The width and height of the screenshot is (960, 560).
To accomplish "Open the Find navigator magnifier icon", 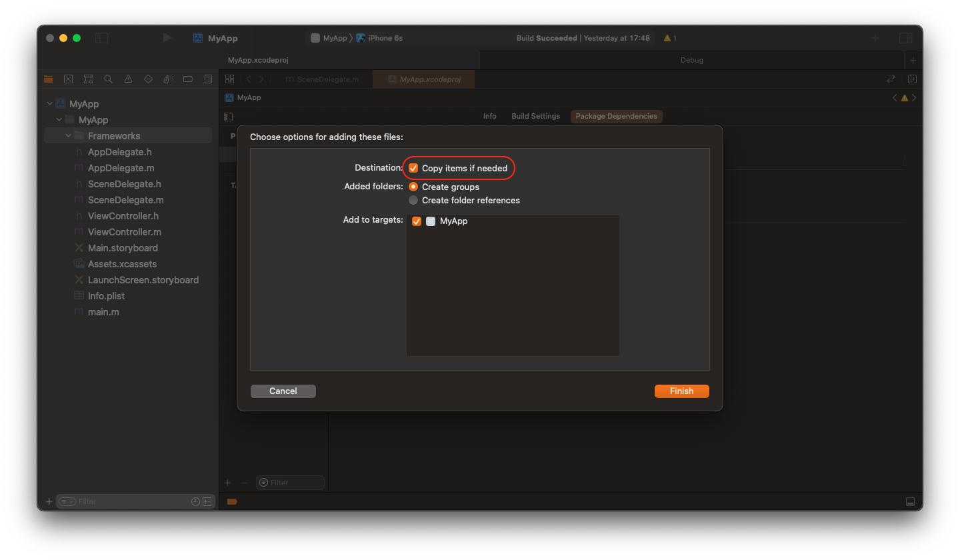I will point(108,79).
